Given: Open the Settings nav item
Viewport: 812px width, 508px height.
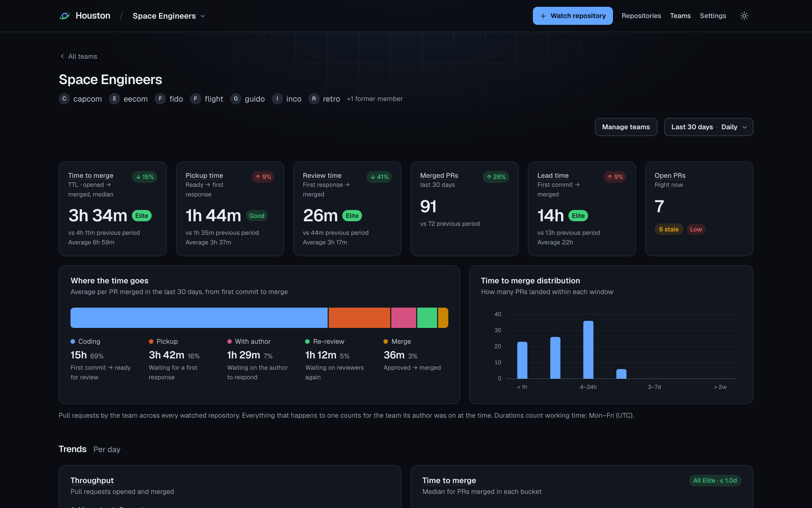Looking at the screenshot, I should (x=713, y=16).
